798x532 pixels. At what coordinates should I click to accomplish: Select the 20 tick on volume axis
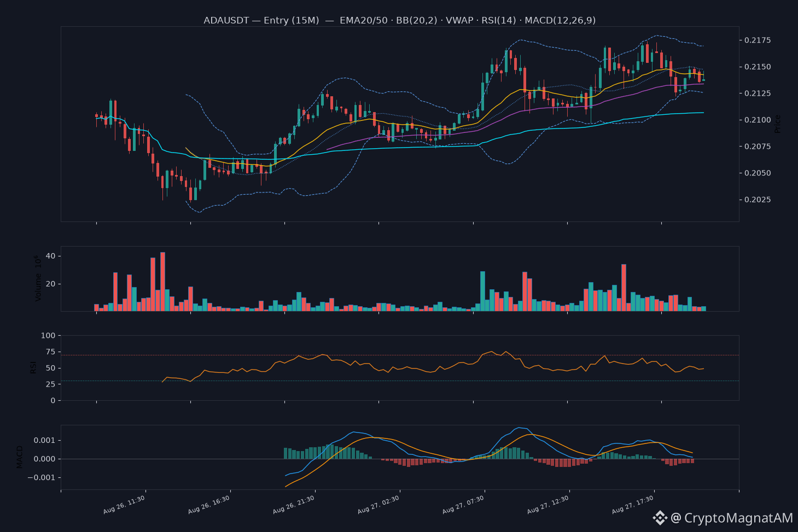[x=51, y=284]
